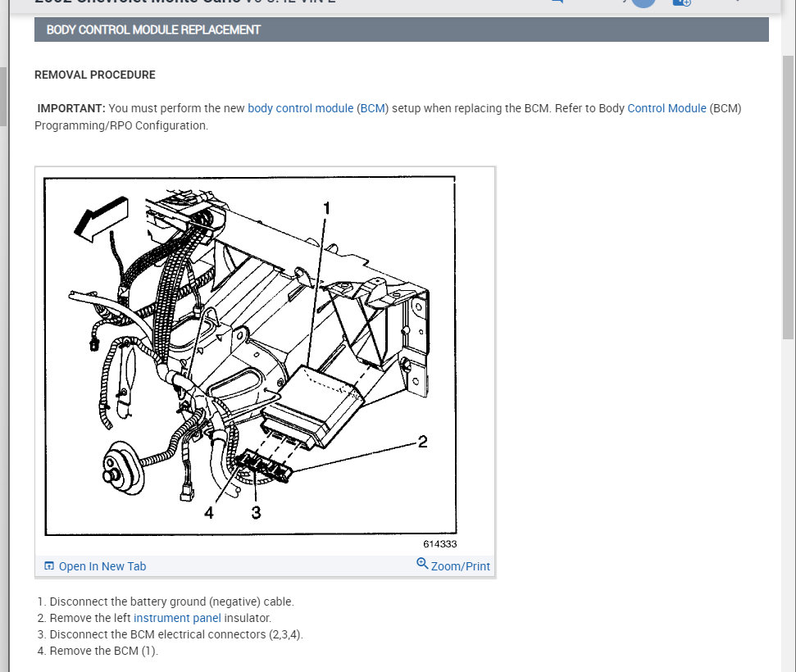Click the 'IMPORTANT:' note label

pyautogui.click(x=71, y=108)
